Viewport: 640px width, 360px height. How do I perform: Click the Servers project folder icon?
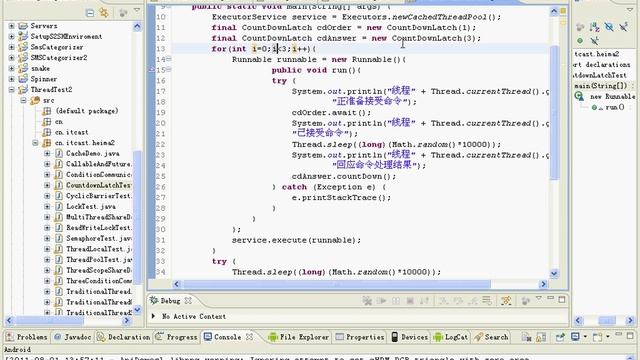point(23,26)
